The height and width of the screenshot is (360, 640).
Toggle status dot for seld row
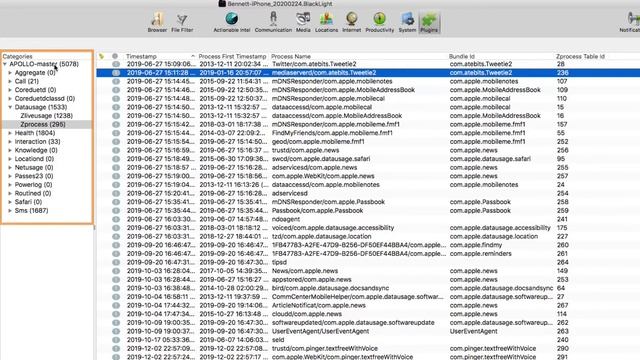click(x=116, y=340)
